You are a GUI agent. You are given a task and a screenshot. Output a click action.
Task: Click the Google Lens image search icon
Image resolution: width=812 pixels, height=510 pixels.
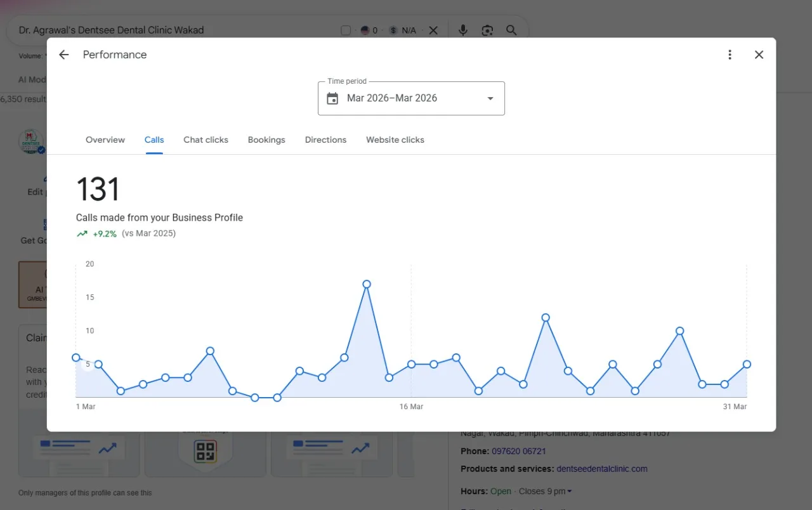click(x=487, y=30)
